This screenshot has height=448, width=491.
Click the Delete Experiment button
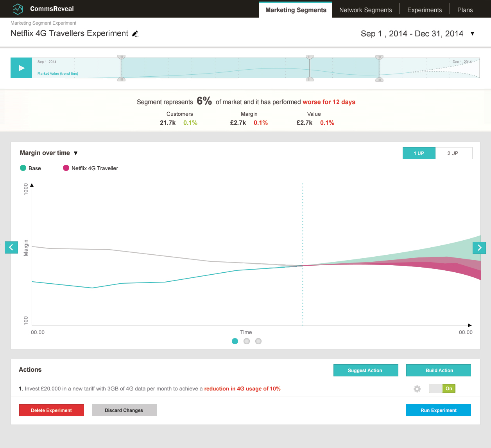pyautogui.click(x=52, y=410)
